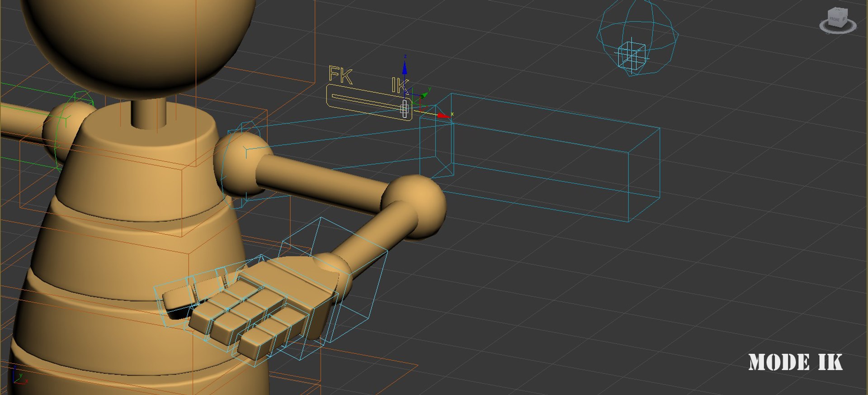Click the MODE IK caption text
This screenshot has width=868, height=395.
(795, 362)
